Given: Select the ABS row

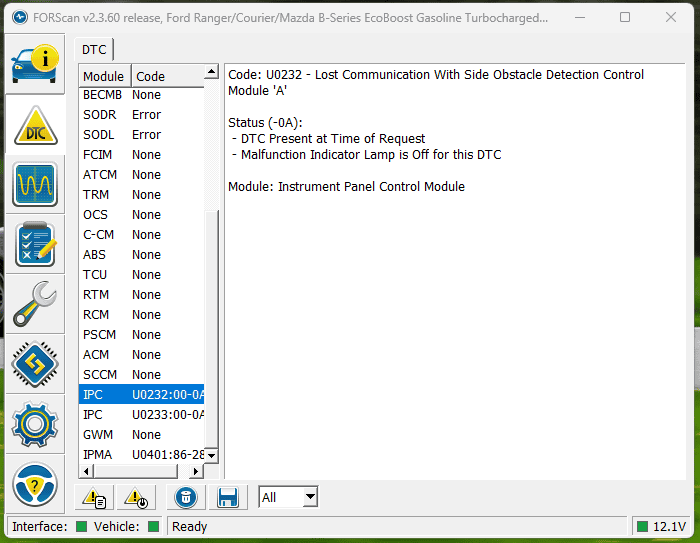Looking at the screenshot, I should [142, 255].
